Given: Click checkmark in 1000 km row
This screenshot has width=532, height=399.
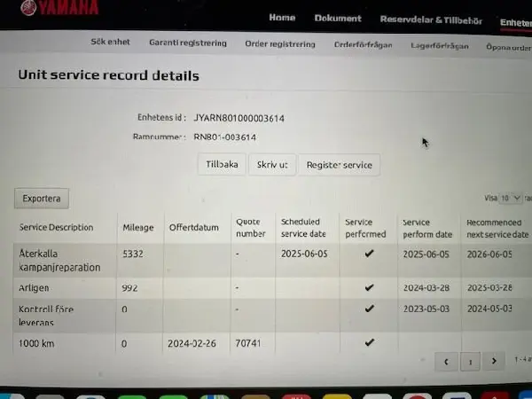Looking at the screenshot, I should point(369,342).
